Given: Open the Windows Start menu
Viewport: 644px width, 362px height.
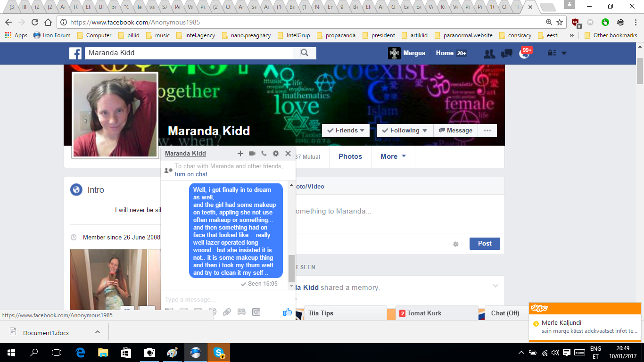Looking at the screenshot, I should pyautogui.click(x=11, y=352).
